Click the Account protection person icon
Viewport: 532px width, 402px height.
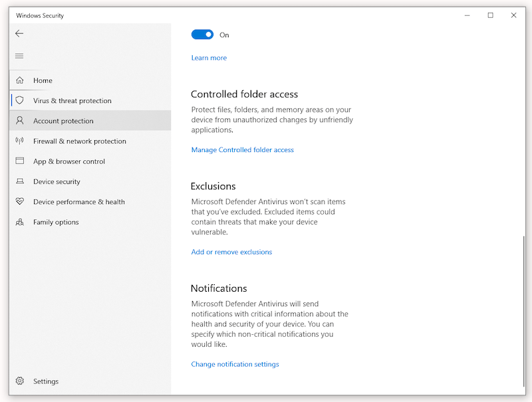pos(20,121)
